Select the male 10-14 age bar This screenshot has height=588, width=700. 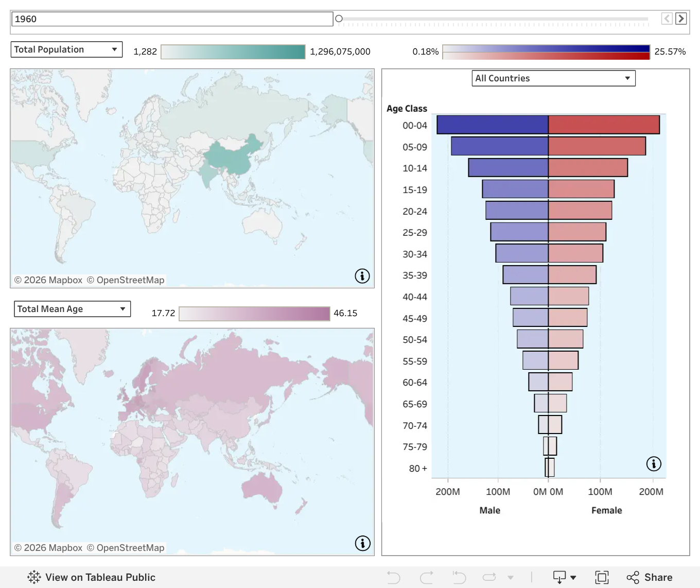509,168
